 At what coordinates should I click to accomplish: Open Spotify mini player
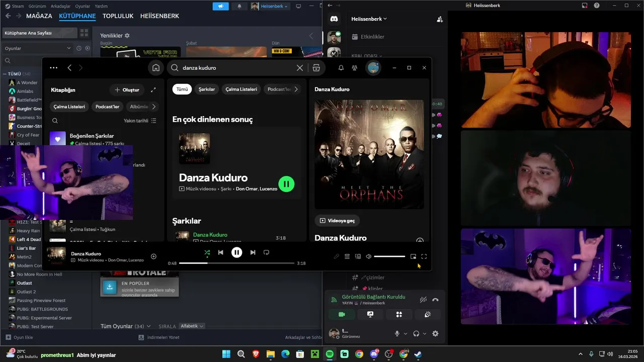[x=413, y=256]
